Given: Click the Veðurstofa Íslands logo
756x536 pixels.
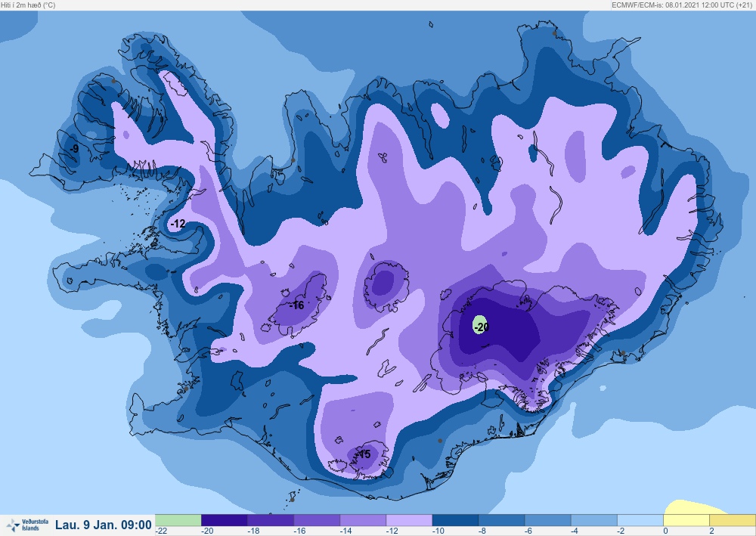Looking at the screenshot, I should (x=27, y=525).
